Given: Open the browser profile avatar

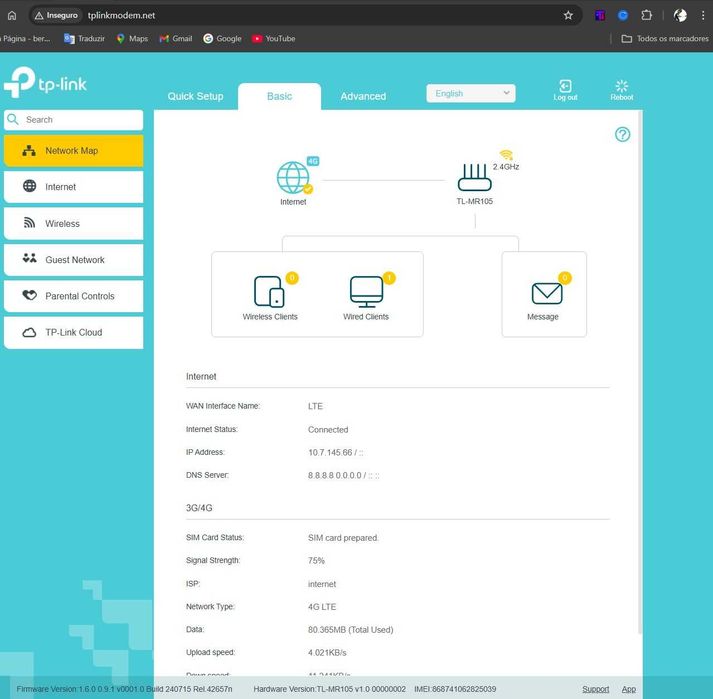Looking at the screenshot, I should coord(680,15).
